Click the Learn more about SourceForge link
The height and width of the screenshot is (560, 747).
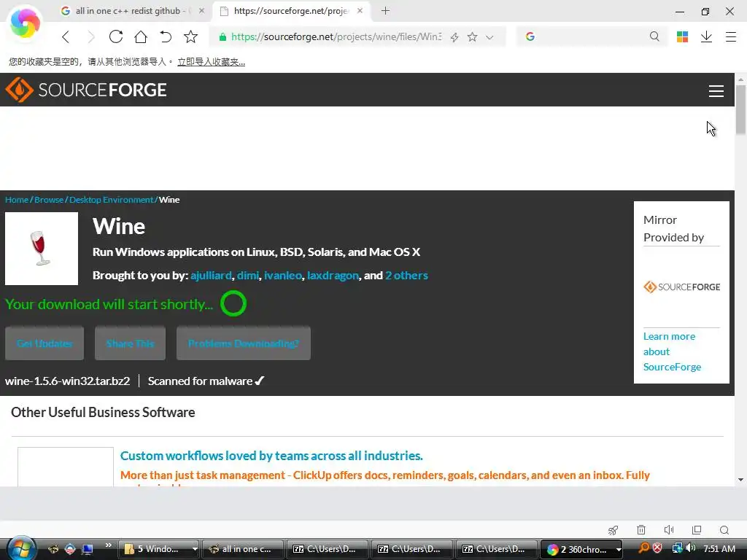click(x=672, y=351)
